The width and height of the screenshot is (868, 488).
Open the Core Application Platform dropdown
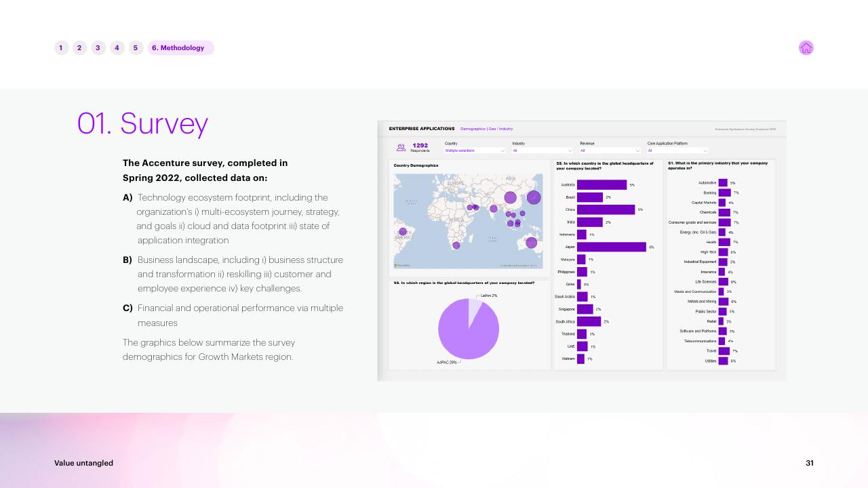tap(677, 150)
